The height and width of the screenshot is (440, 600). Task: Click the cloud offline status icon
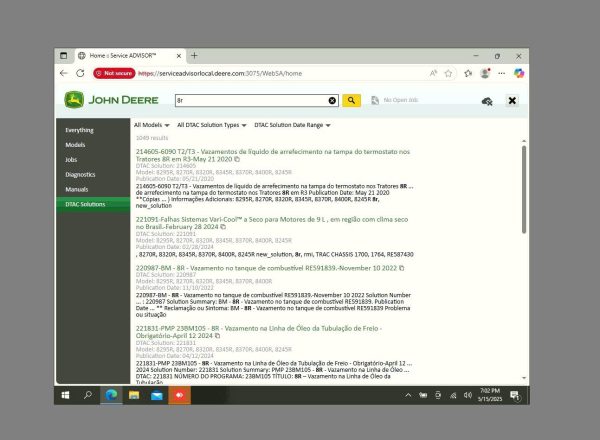coord(487,101)
